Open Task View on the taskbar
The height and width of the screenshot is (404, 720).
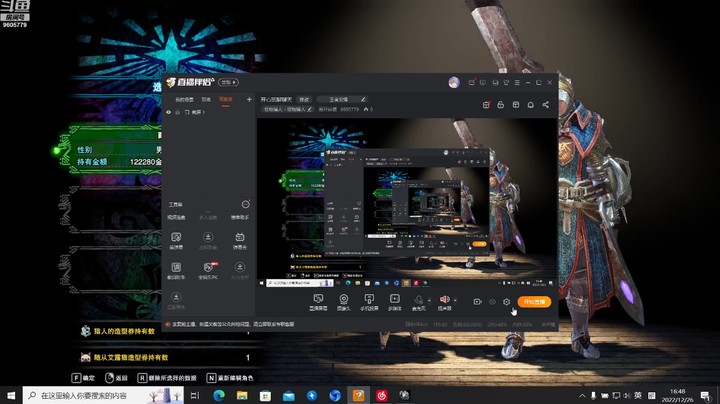pyautogui.click(x=195, y=395)
